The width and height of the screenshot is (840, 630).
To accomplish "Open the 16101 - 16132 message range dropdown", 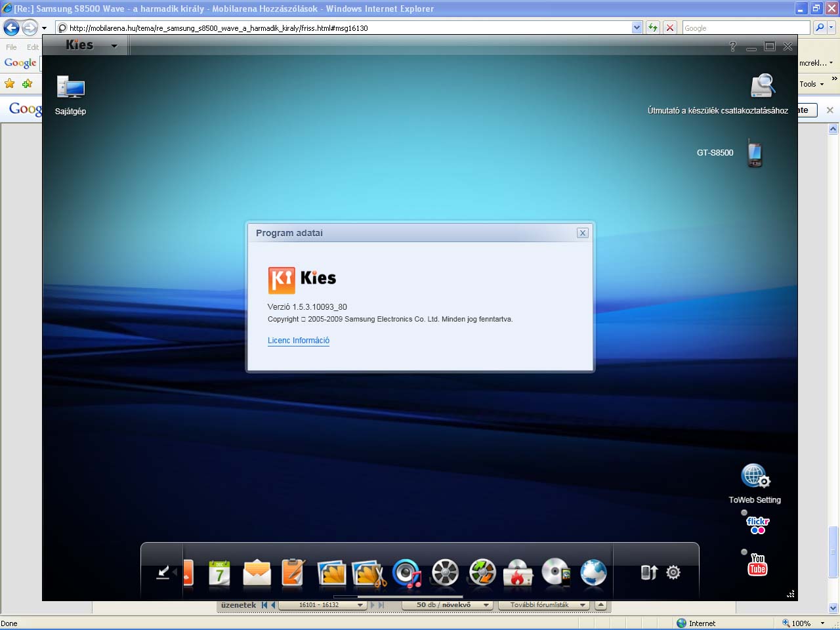I will pyautogui.click(x=322, y=605).
